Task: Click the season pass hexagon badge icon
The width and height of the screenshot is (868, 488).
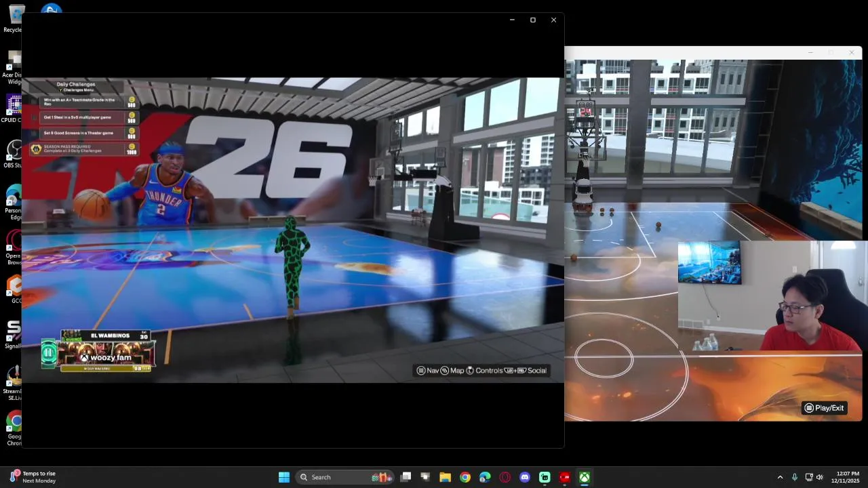Action: click(x=37, y=148)
